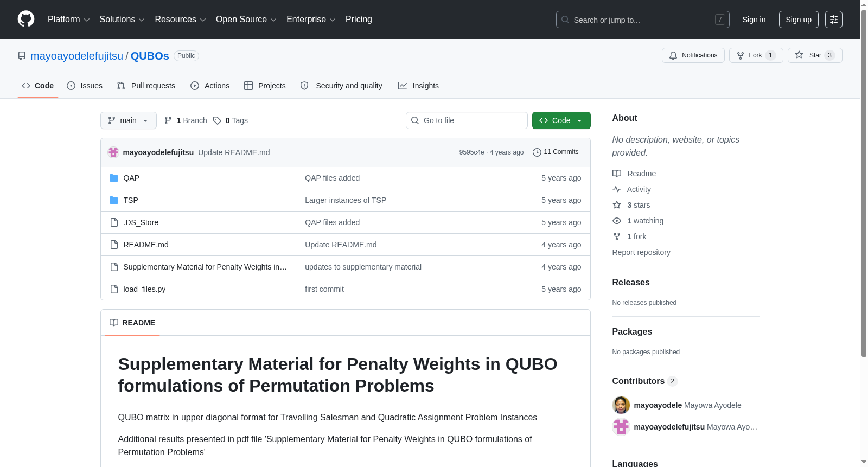Open Security and quality tab

coord(341,86)
